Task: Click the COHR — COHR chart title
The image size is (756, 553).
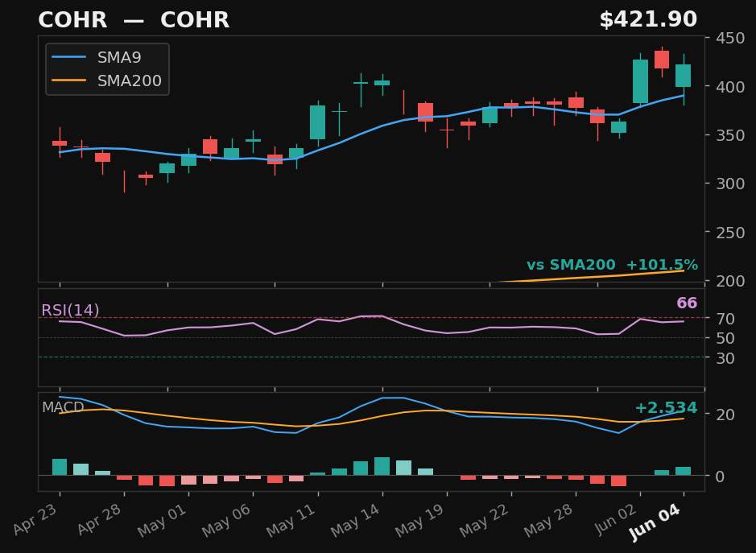Action: pyautogui.click(x=134, y=20)
